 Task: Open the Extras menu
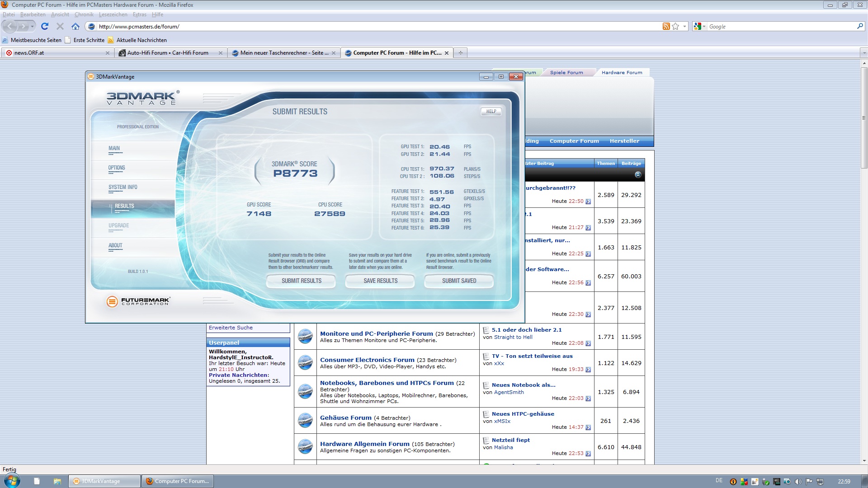coord(139,14)
